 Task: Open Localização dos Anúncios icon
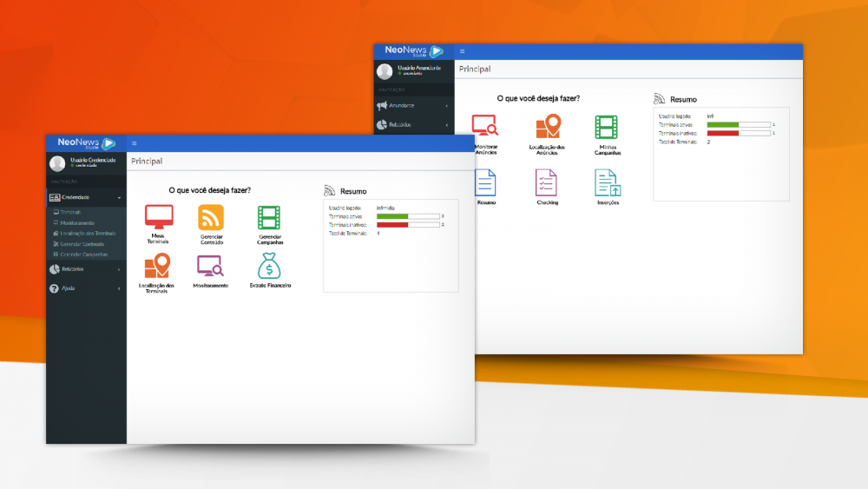(548, 127)
